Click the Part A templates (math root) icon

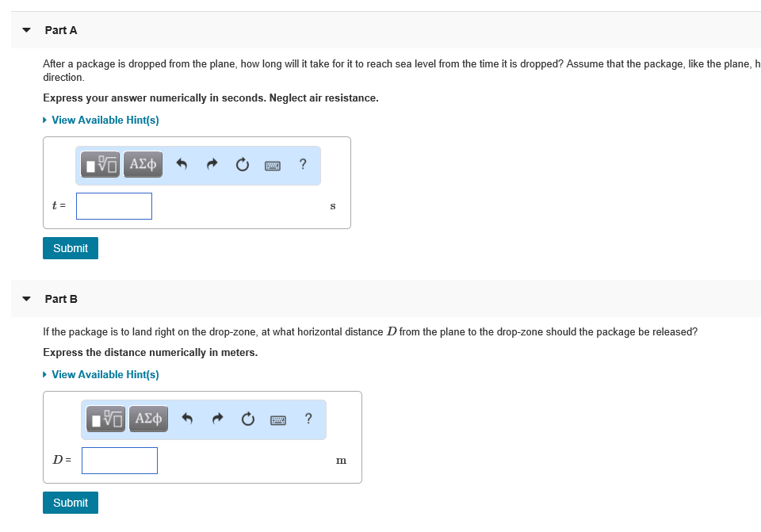point(102,165)
